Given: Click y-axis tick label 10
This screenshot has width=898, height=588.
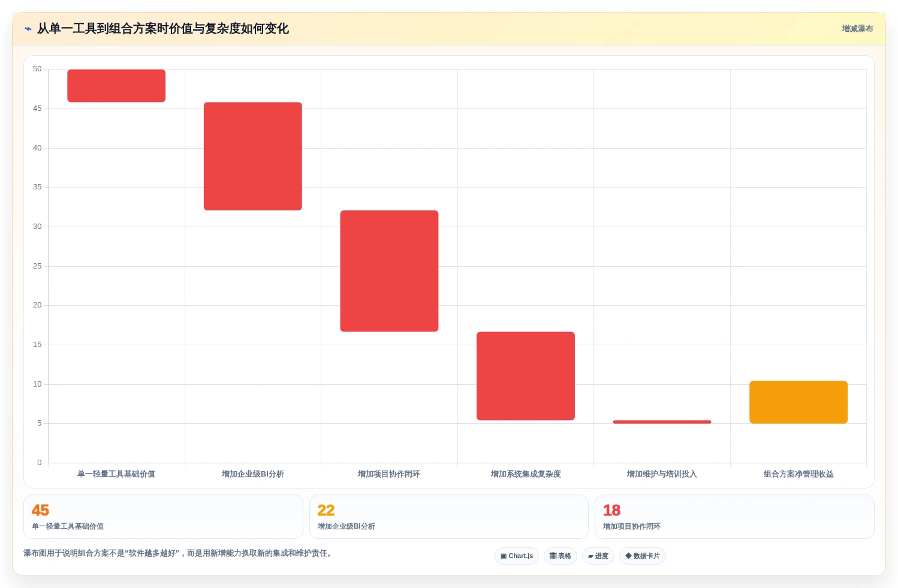Looking at the screenshot, I should pos(37,384).
